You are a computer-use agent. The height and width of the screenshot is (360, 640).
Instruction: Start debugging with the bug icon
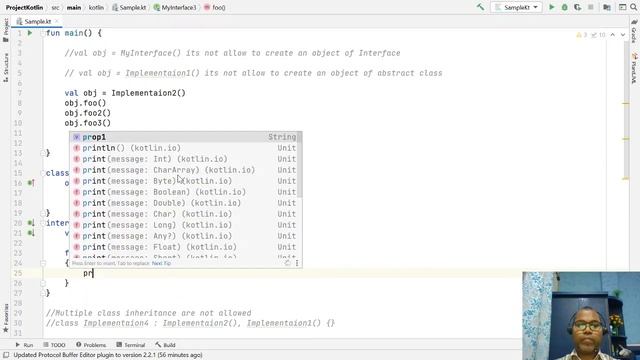tap(564, 7)
